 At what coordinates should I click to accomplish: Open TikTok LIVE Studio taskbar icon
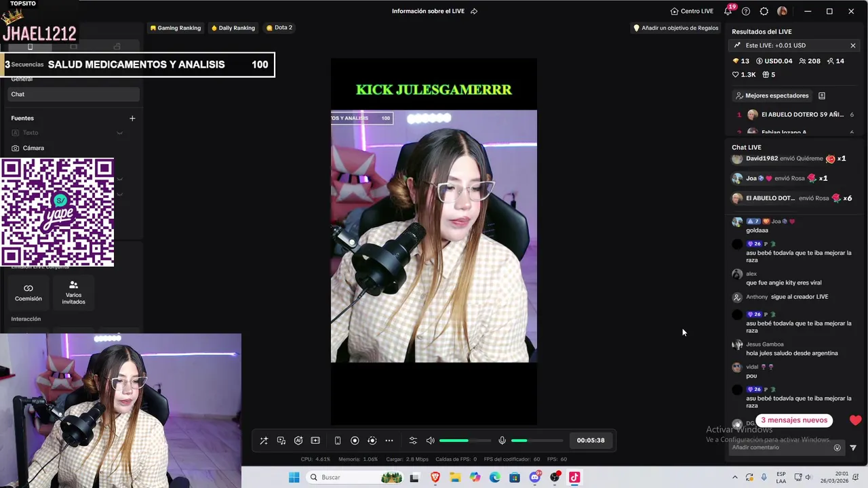tap(574, 477)
